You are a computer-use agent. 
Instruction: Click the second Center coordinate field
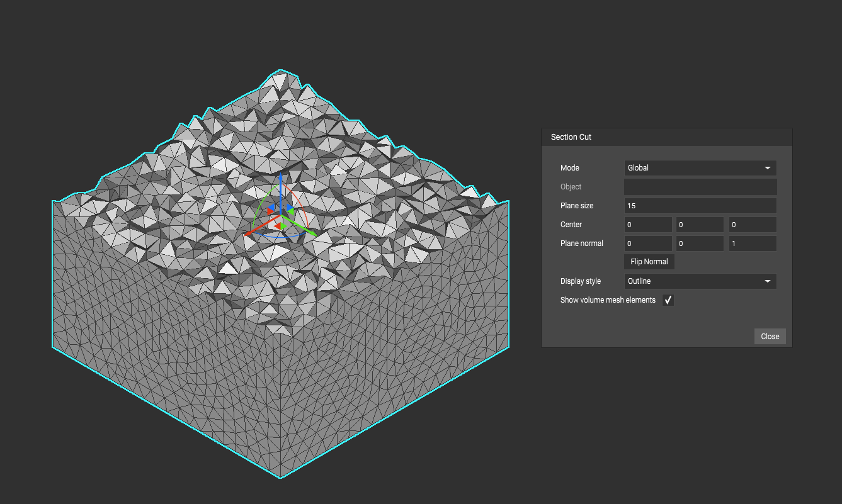coord(700,225)
